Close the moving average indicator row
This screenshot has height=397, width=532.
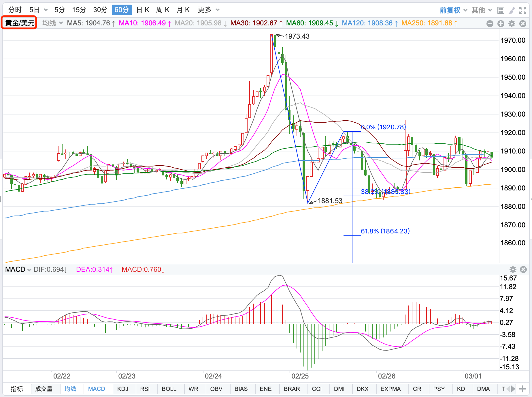[523, 24]
